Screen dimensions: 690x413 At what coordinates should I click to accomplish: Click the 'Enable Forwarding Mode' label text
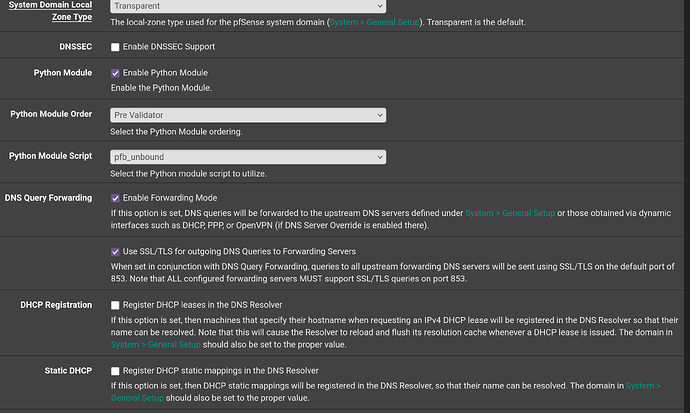[x=170, y=198]
